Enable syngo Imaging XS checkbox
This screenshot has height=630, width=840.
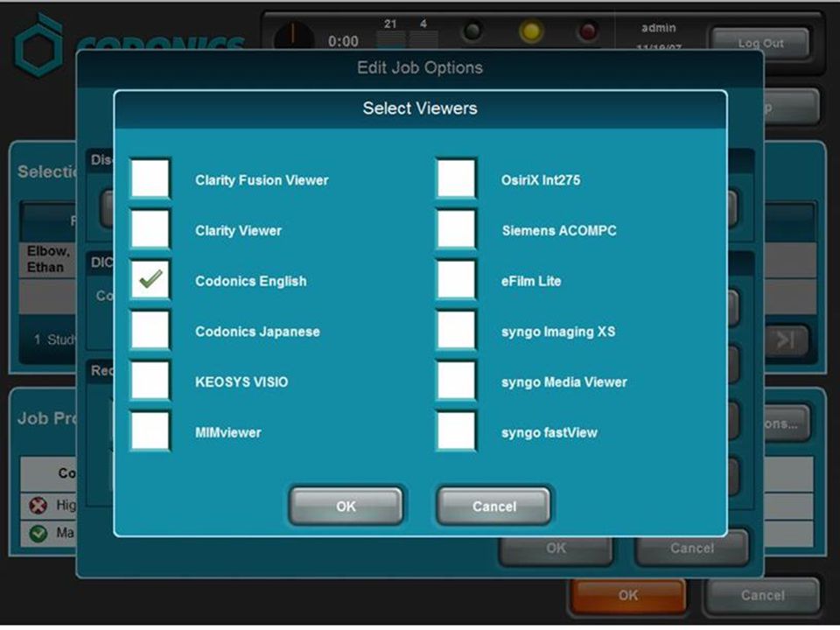coord(456,330)
